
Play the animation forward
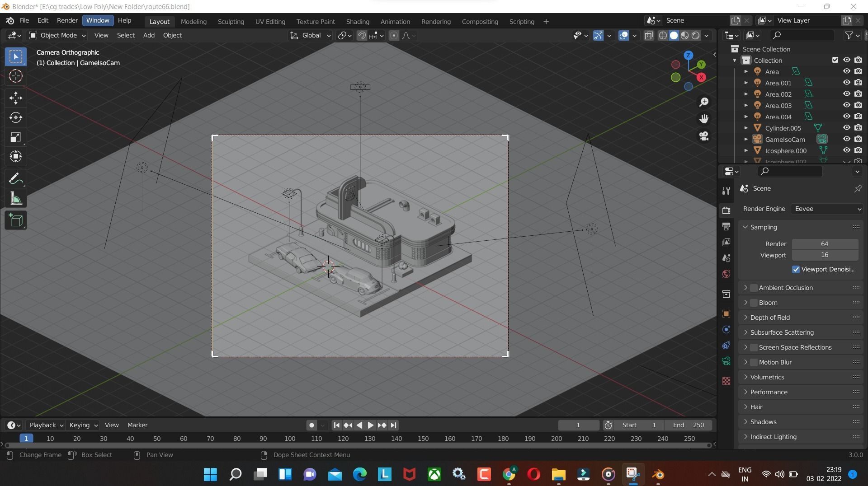[370, 425]
